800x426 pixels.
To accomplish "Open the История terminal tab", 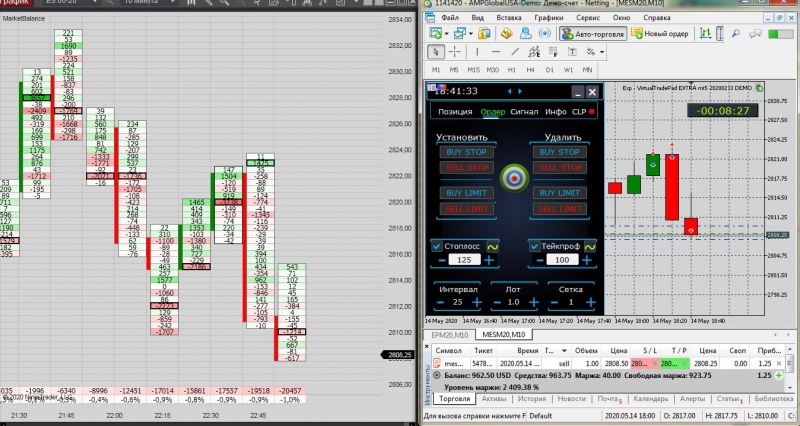I will 532,399.
